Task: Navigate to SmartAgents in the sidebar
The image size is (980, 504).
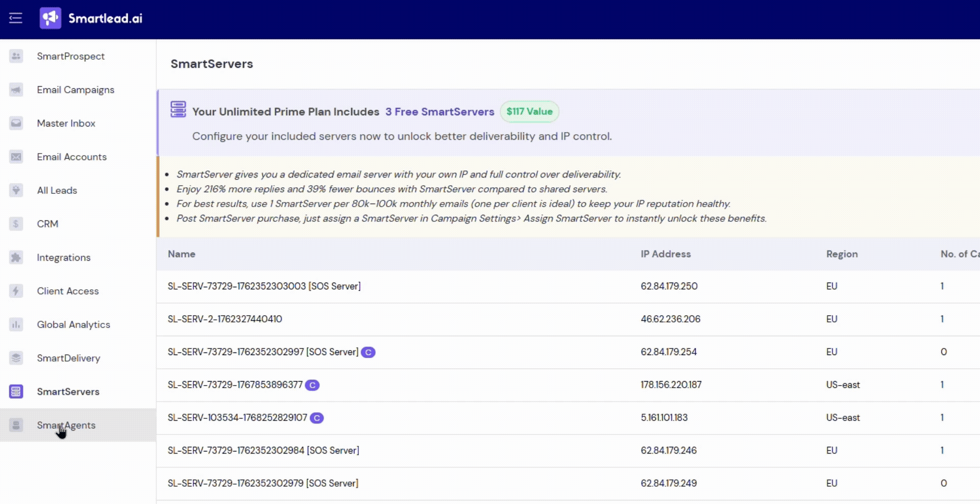Action: coord(66,425)
